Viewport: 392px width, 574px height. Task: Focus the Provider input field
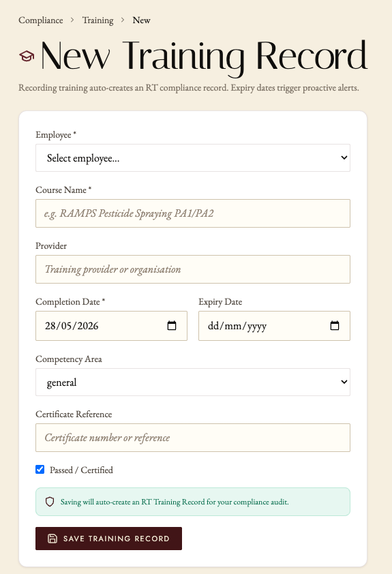193,269
